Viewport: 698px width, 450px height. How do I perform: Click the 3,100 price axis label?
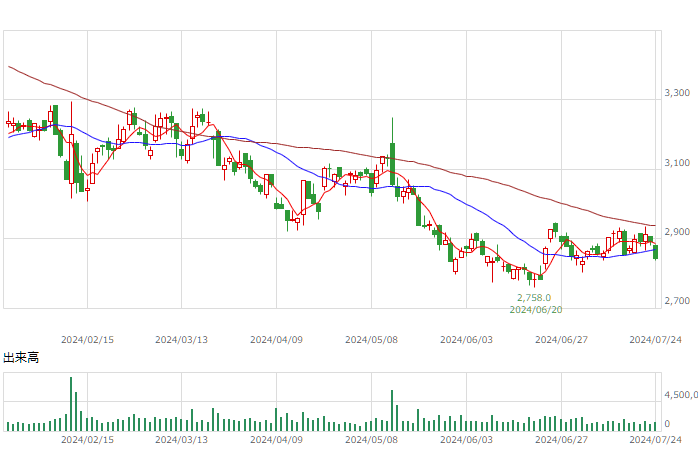coord(677,162)
